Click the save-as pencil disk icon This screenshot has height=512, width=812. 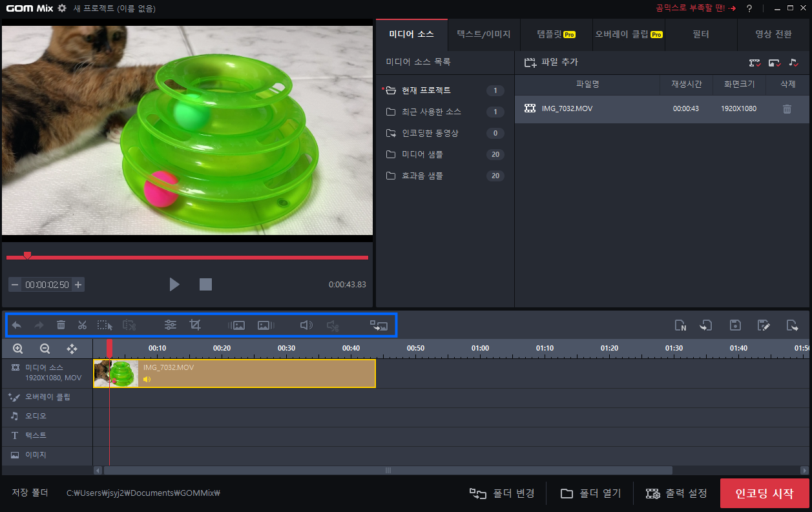point(764,325)
